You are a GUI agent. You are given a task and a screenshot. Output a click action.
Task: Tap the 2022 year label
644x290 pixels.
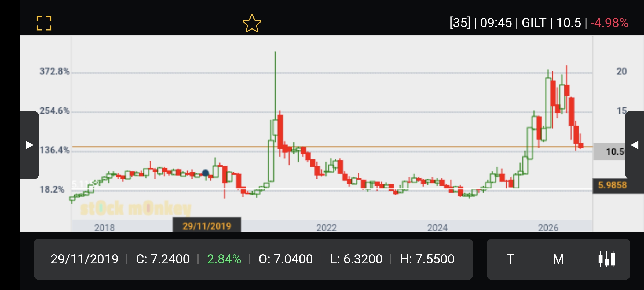click(x=326, y=228)
